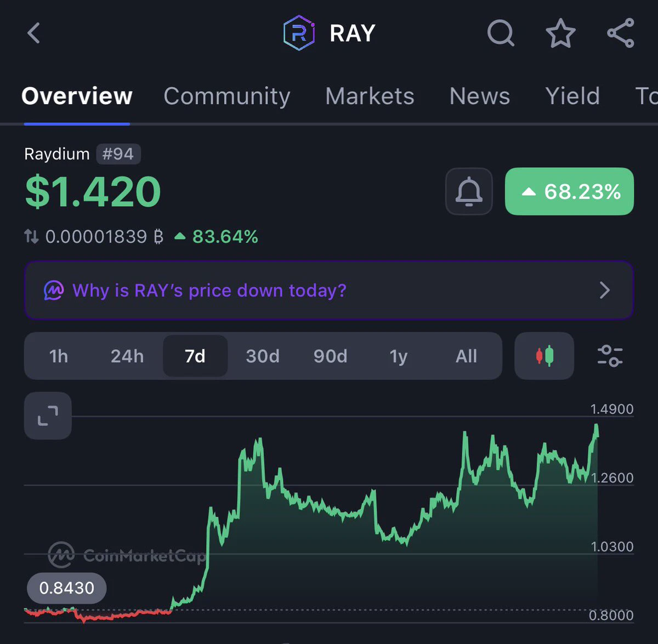Open the News tab
658x644 pixels.
480,96
